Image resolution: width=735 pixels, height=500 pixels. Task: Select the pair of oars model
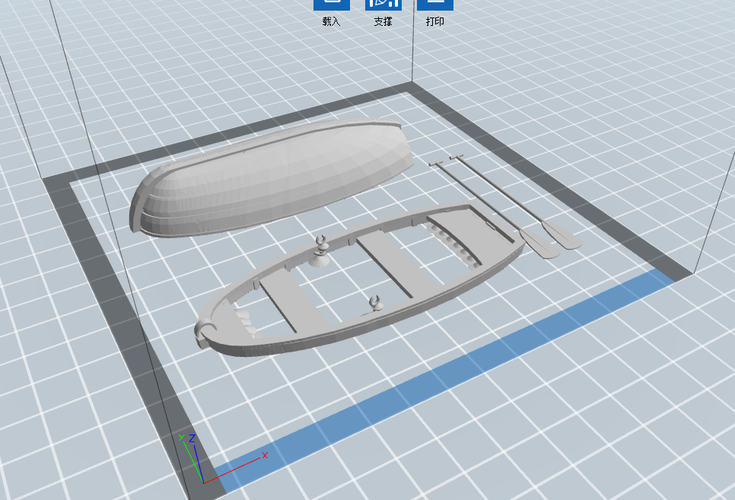(x=505, y=207)
